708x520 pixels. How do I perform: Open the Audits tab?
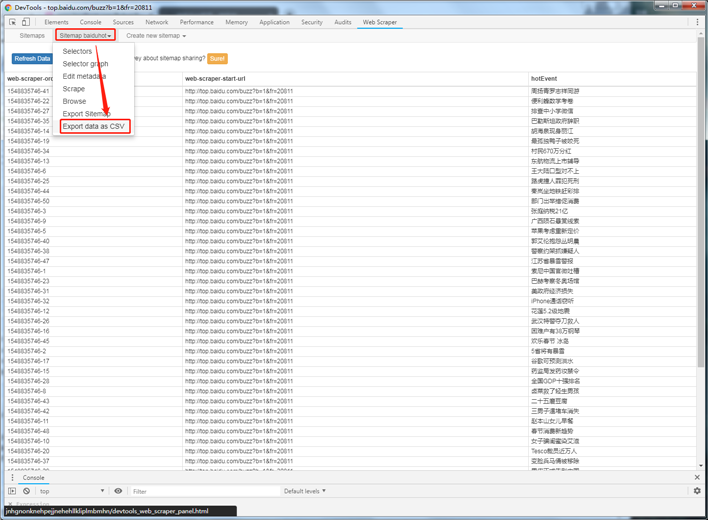(343, 22)
